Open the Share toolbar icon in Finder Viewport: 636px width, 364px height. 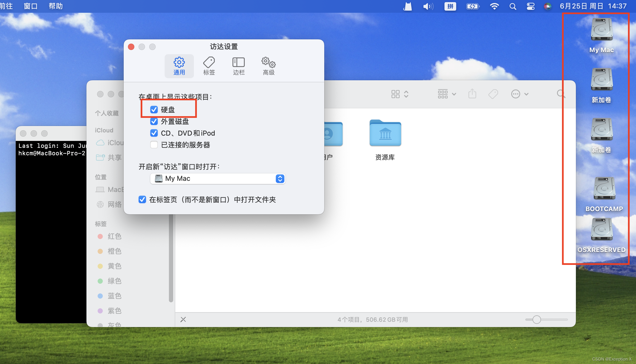tap(472, 94)
